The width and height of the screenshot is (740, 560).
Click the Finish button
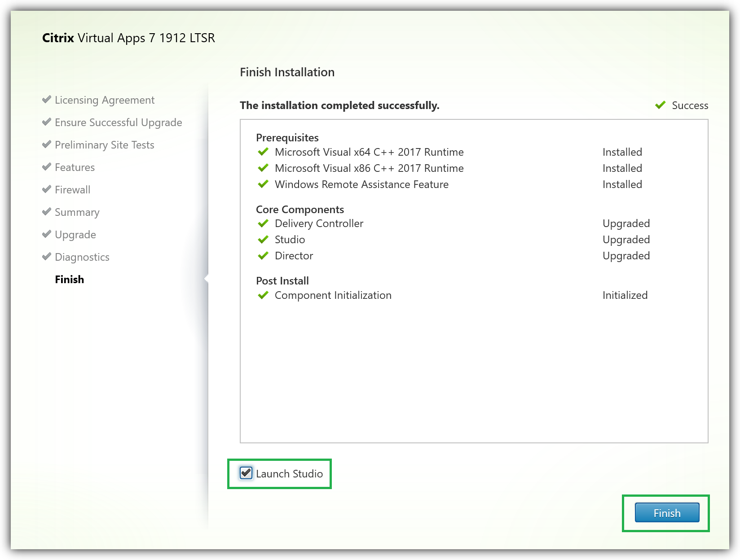pyautogui.click(x=667, y=513)
